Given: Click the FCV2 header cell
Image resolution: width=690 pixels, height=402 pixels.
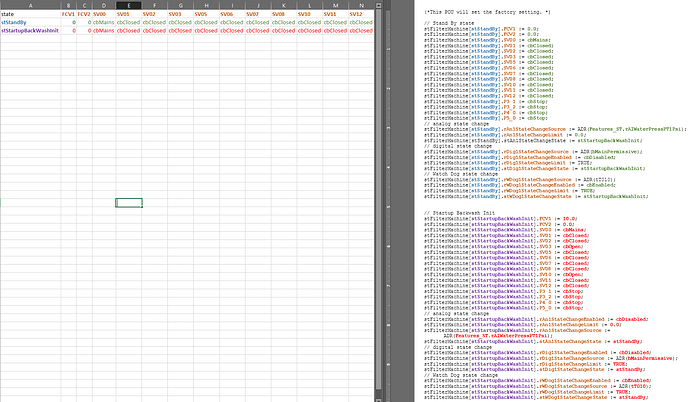Looking at the screenshot, I should pyautogui.click(x=84, y=14).
